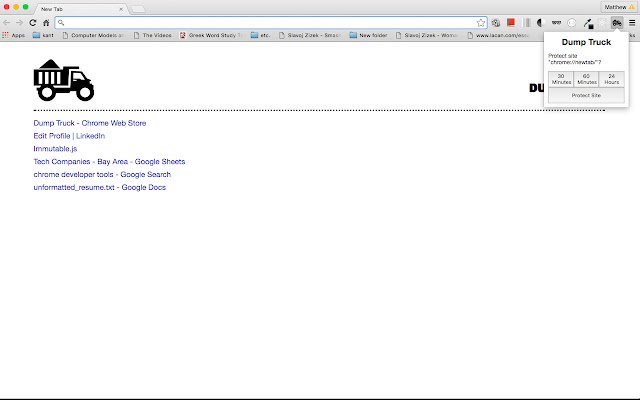Open Tech Companies - Bay Area sheet link
Image resolution: width=640 pixels, height=400 pixels.
(109, 162)
